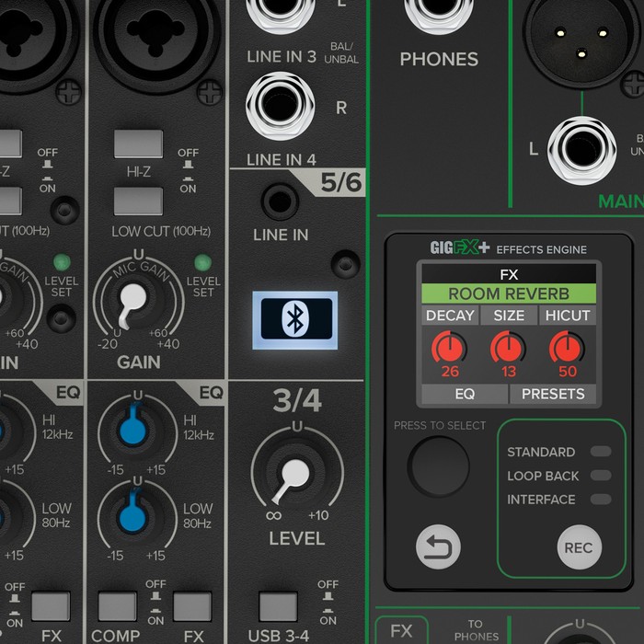
Task: Click the 3/4 channel number label
Action: point(297,401)
